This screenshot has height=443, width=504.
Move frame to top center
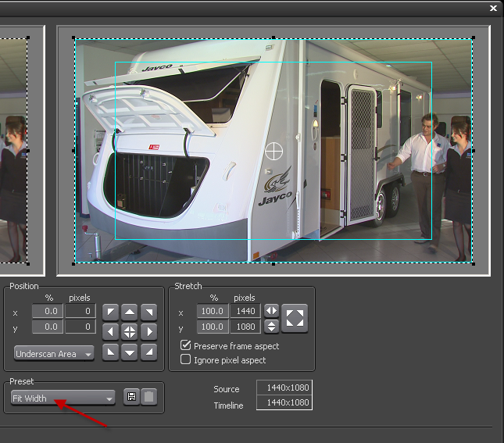coord(130,313)
